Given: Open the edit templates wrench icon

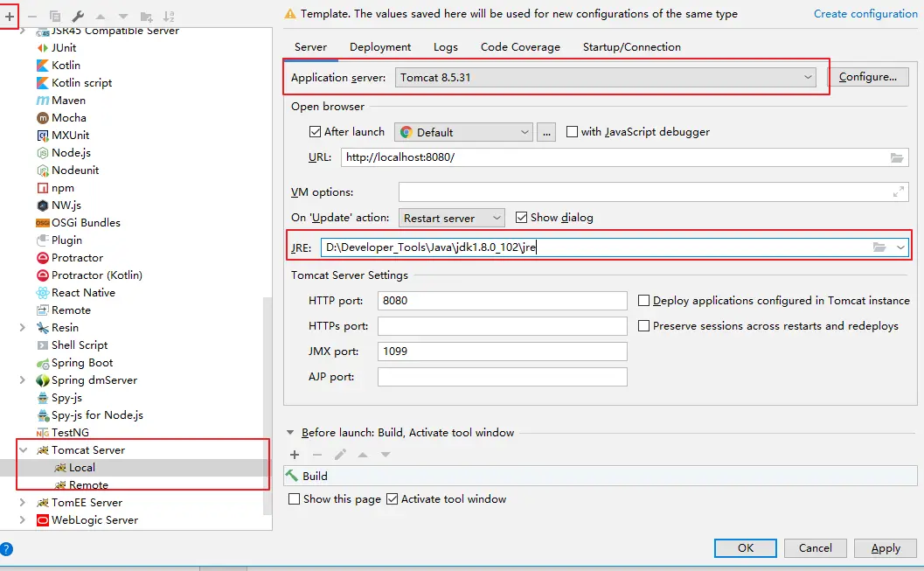Looking at the screenshot, I should (x=77, y=17).
